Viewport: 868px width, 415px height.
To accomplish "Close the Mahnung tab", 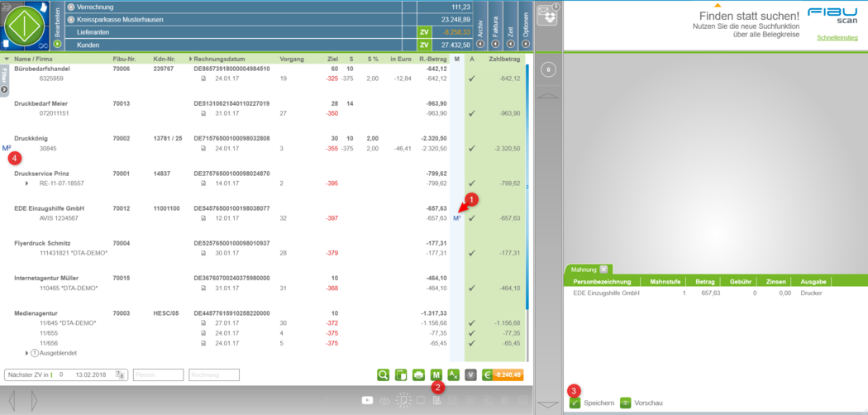I will tap(603, 270).
